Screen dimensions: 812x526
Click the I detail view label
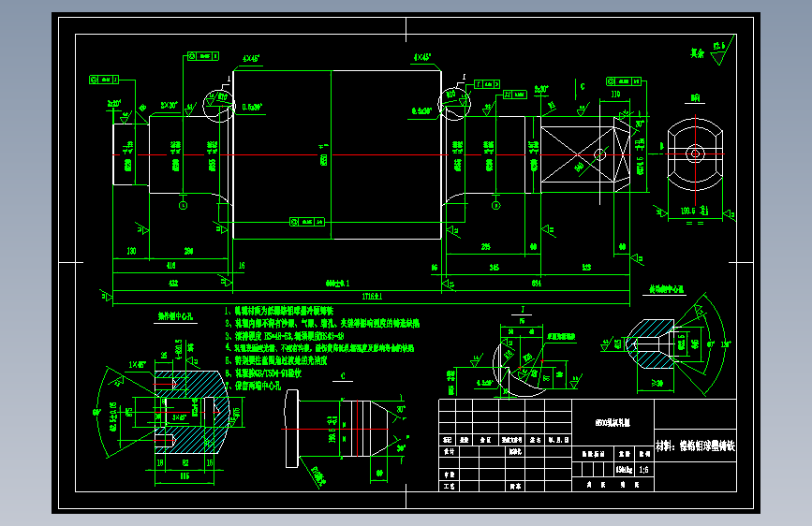523,309
